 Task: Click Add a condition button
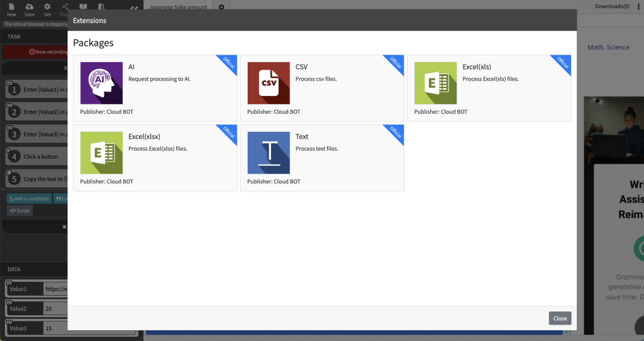[x=29, y=198]
